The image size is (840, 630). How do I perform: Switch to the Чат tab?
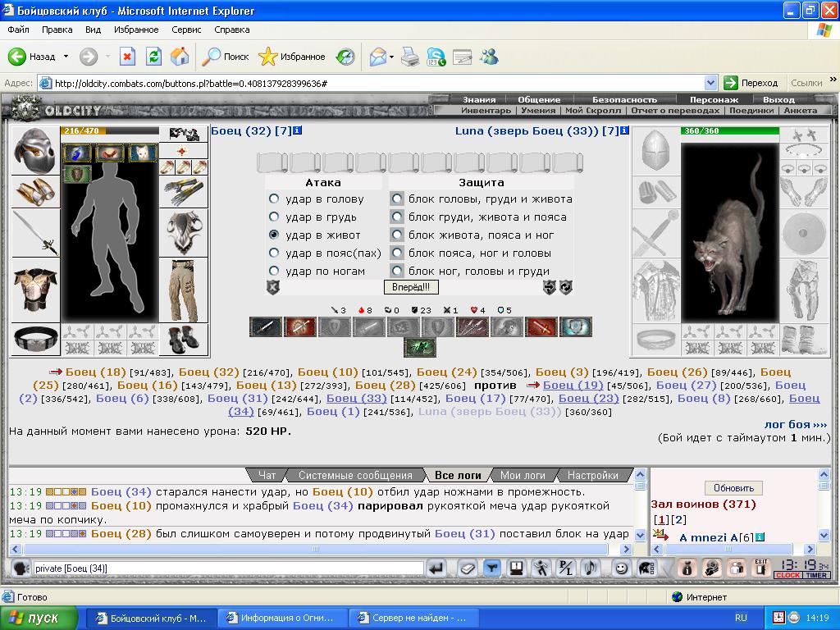point(267,475)
